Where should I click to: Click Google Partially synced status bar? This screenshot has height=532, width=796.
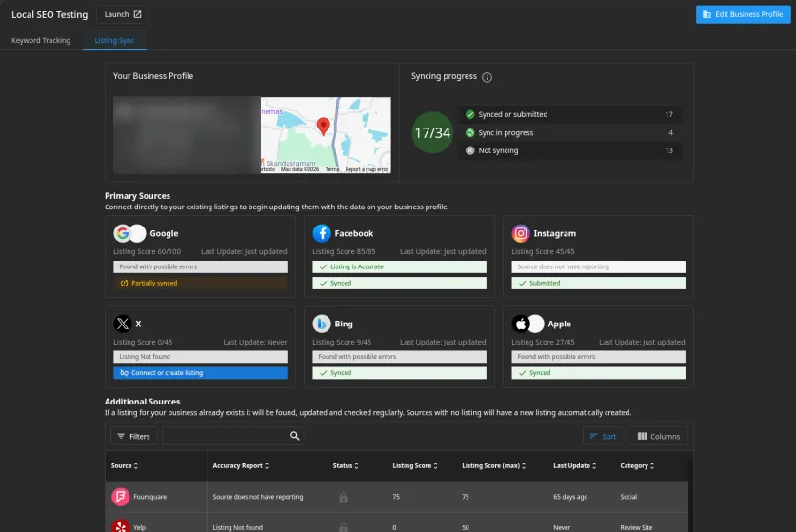[x=200, y=283]
